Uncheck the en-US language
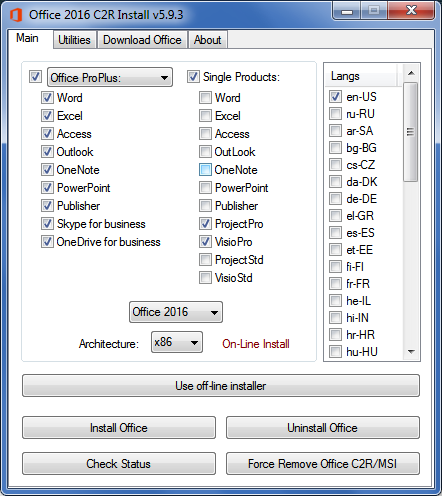The width and height of the screenshot is (442, 496). (335, 97)
